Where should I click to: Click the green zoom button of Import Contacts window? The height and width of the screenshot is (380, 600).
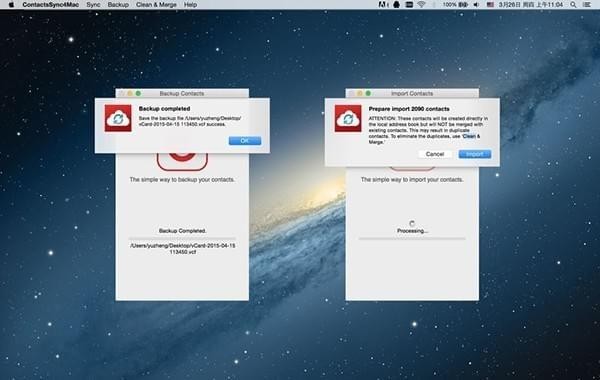[368, 93]
